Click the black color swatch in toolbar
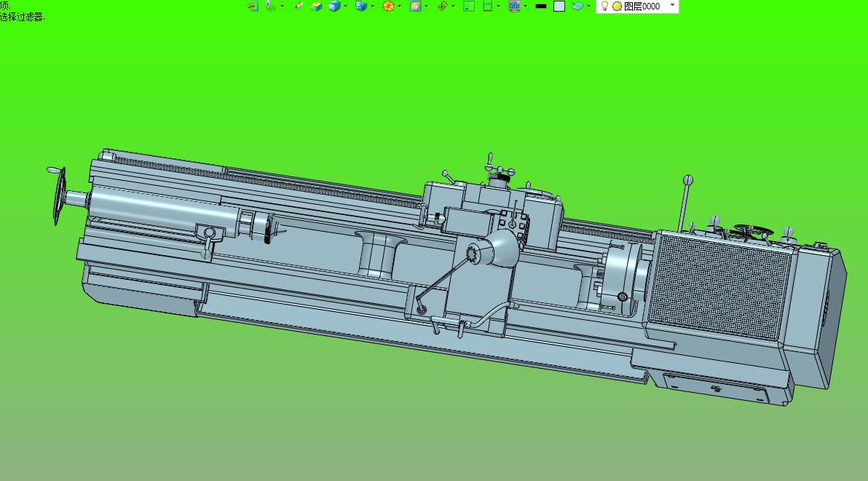Screen dimensions: 868x481 click(541, 6)
